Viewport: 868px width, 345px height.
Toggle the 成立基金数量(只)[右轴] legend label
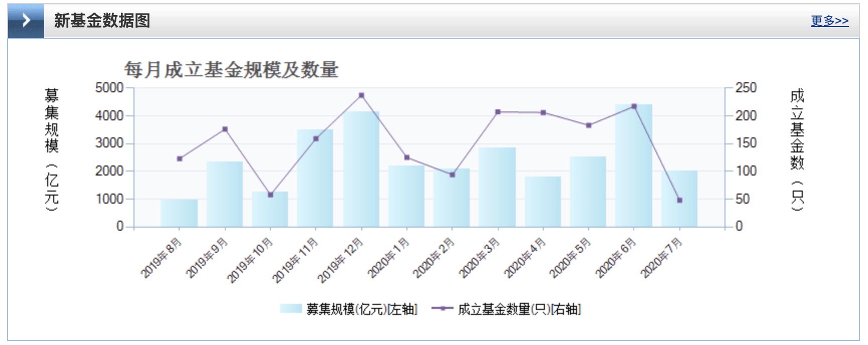pyautogui.click(x=519, y=309)
